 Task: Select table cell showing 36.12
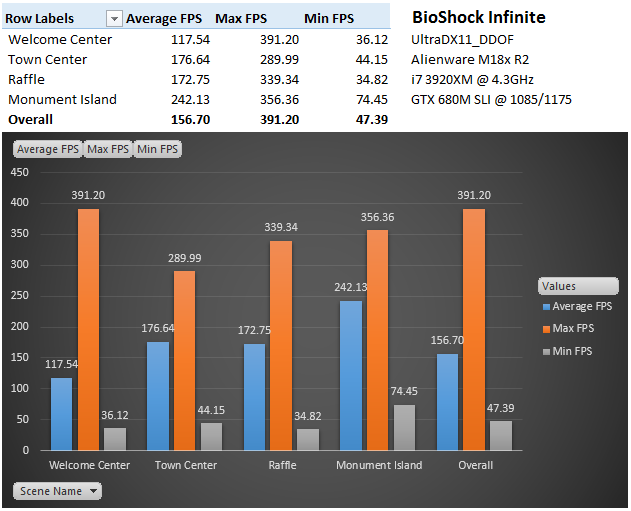pos(372,39)
